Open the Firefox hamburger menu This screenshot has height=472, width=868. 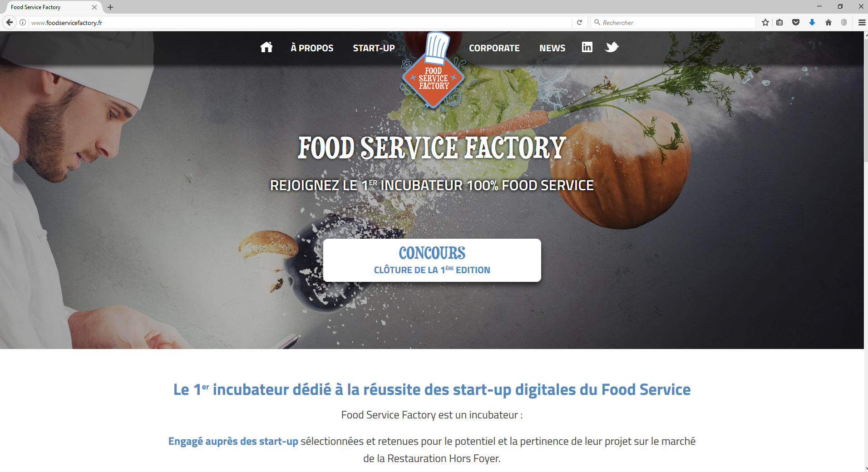coord(862,22)
